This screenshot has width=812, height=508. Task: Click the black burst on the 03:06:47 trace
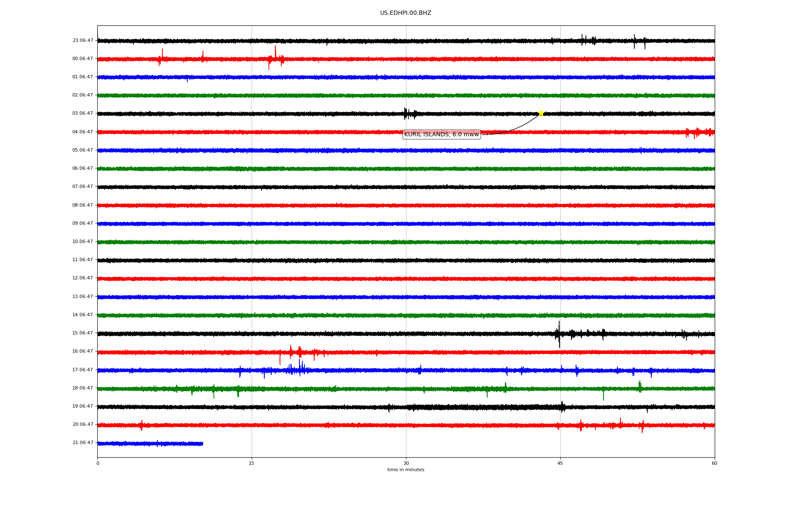click(x=410, y=113)
